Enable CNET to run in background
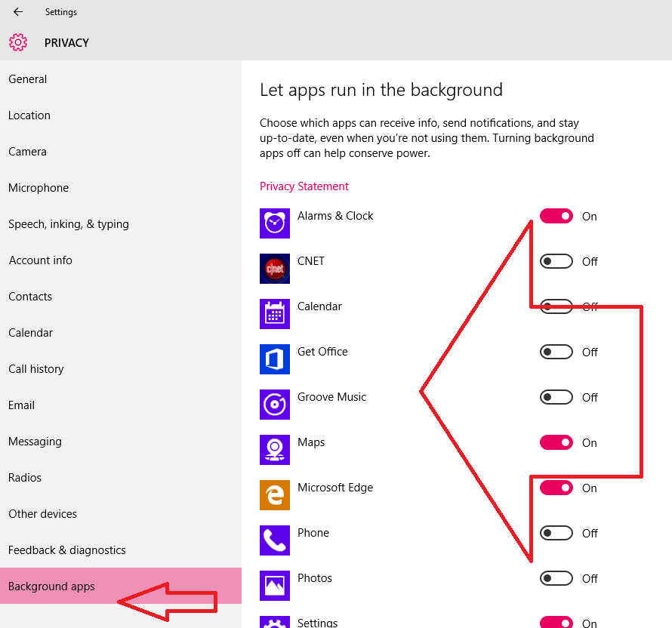Image resolution: width=672 pixels, height=628 pixels. [556, 261]
